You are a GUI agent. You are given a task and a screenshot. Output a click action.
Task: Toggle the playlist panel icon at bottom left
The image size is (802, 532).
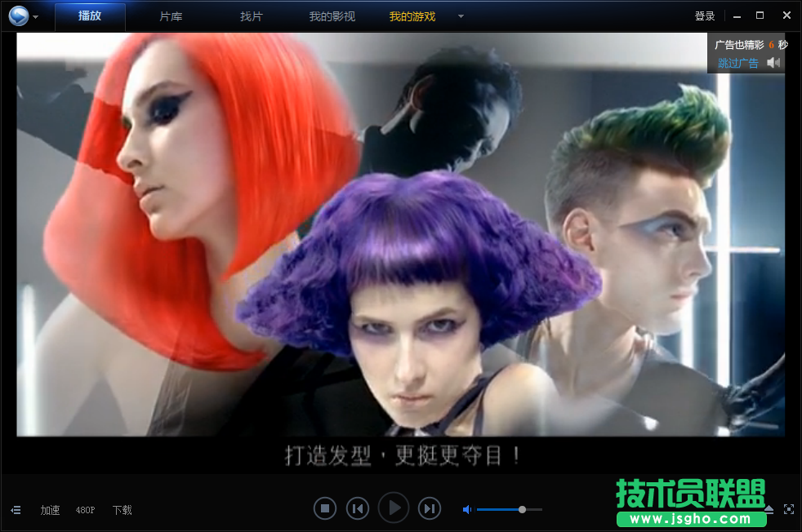click(x=16, y=510)
